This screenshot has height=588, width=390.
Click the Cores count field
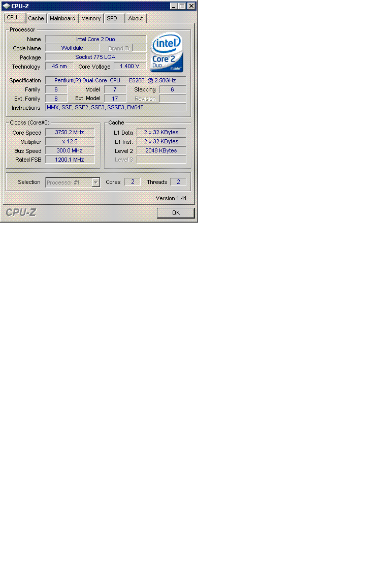coord(132,182)
